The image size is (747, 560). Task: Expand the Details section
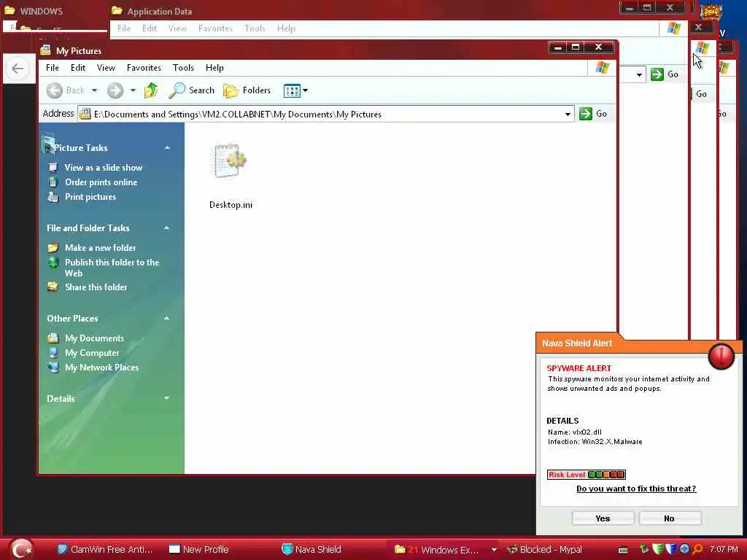[167, 398]
